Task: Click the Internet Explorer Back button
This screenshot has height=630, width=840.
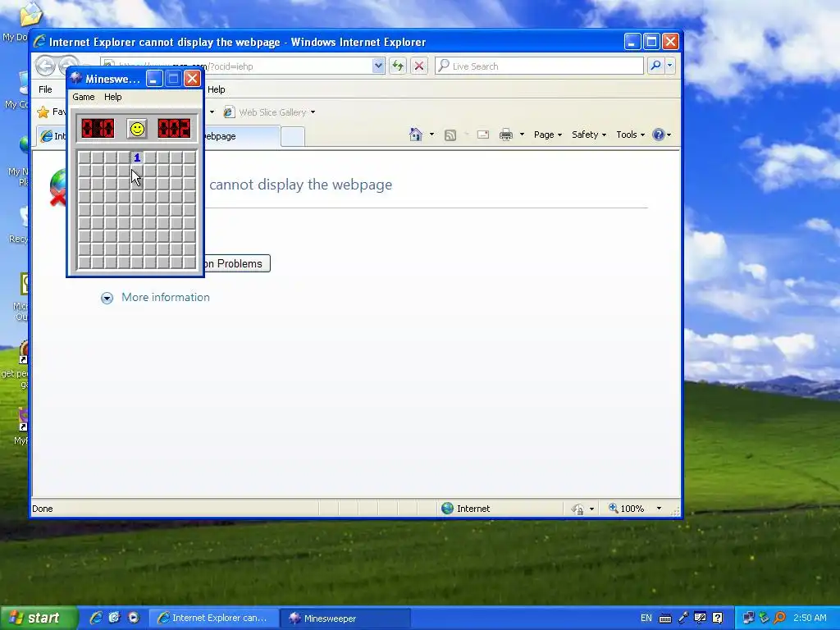Action: [x=46, y=66]
